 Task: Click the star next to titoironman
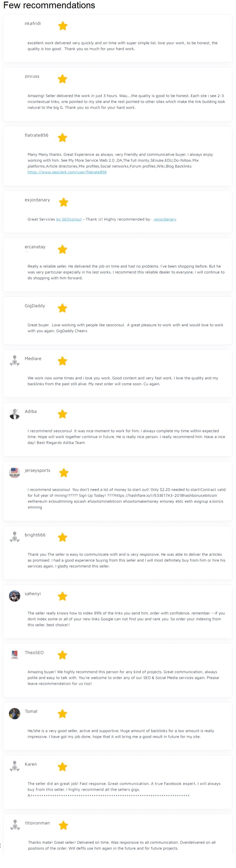(63, 825)
